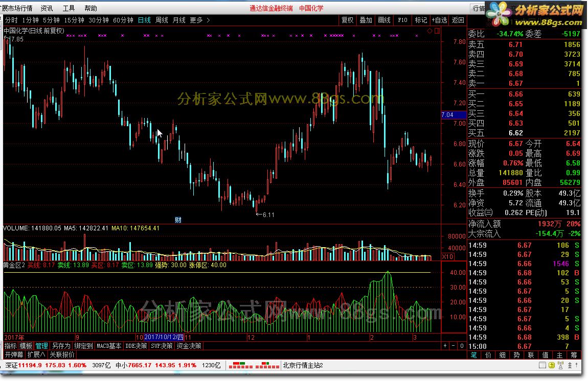
Task: Click the 0 reset button beside the zoom controls
Action: point(462,346)
